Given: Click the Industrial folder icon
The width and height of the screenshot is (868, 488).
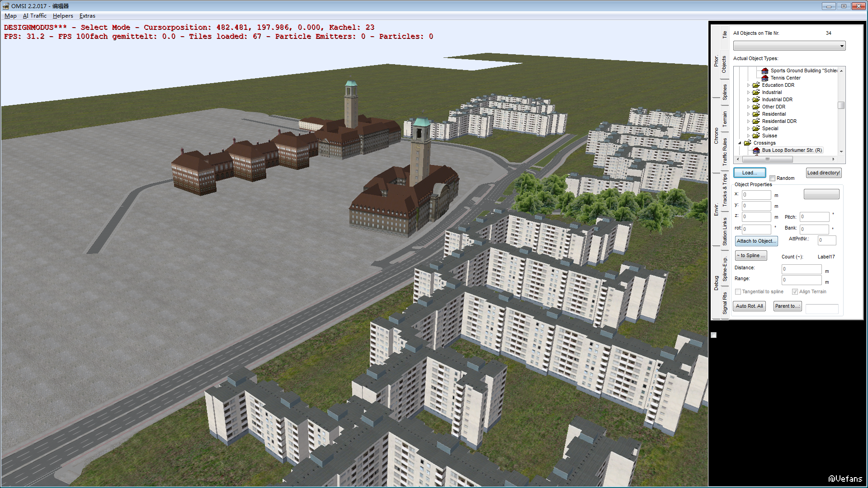Looking at the screenshot, I should coord(756,92).
